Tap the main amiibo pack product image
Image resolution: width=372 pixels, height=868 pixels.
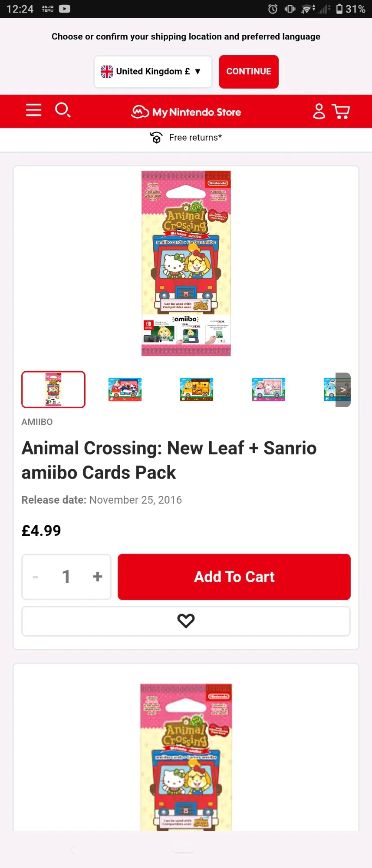(186, 263)
